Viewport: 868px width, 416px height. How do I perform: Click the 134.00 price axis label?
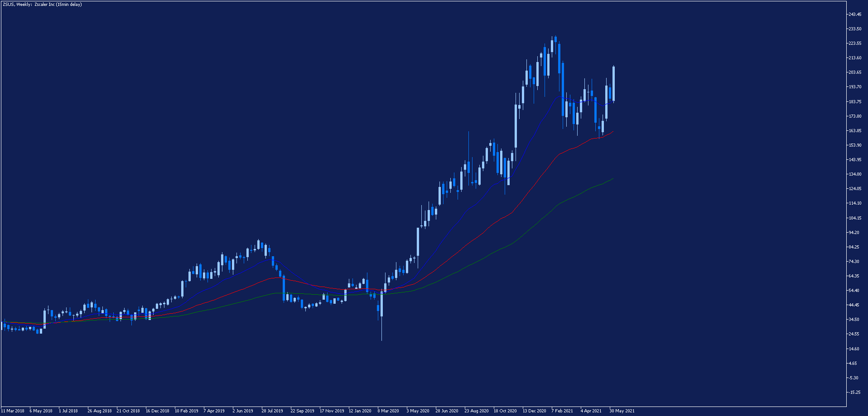855,174
